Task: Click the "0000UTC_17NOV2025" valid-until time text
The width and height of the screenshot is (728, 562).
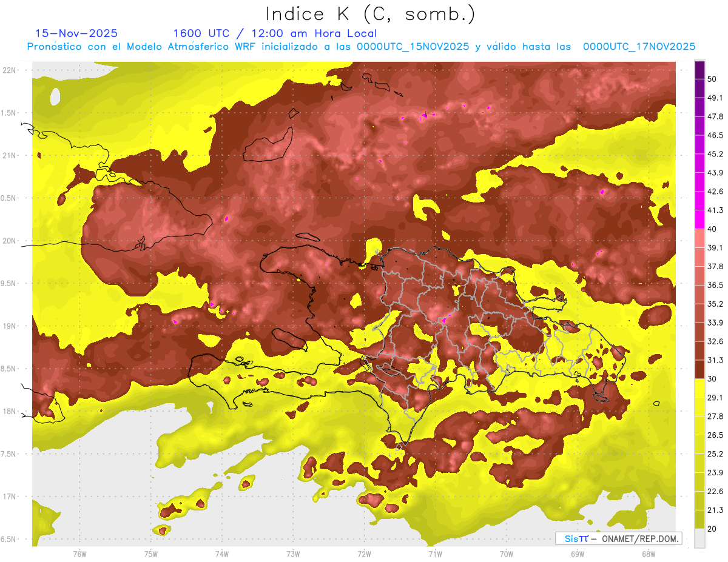Action: [x=639, y=47]
